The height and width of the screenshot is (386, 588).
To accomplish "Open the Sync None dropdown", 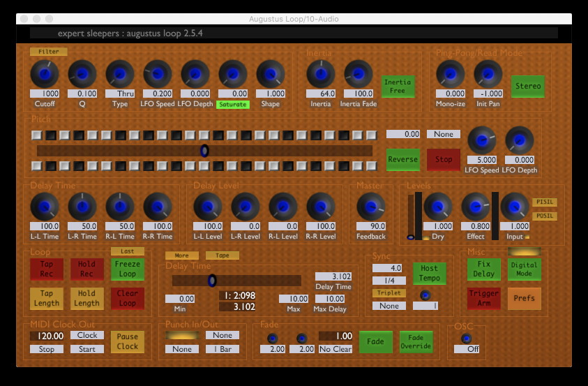I will [389, 306].
